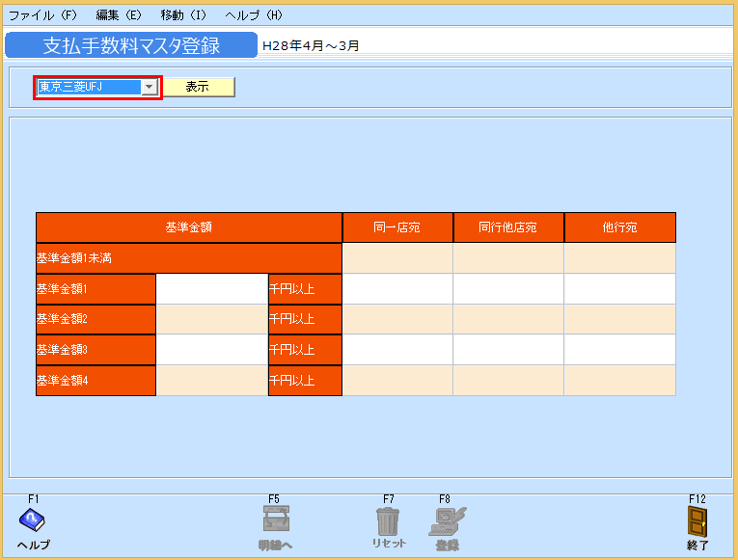Click 同一店宛 cell for 基準金額1
The width and height of the screenshot is (738, 560).
[397, 289]
